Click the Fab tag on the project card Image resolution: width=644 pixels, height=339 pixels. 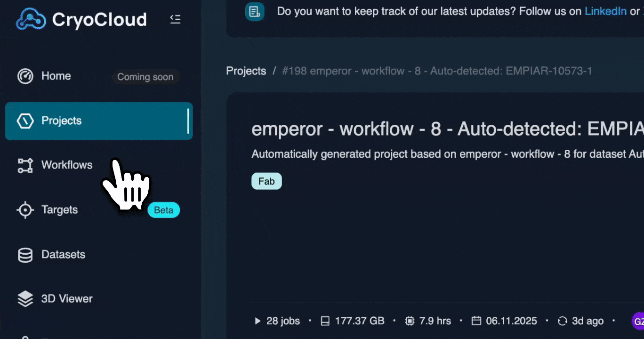pos(266,181)
